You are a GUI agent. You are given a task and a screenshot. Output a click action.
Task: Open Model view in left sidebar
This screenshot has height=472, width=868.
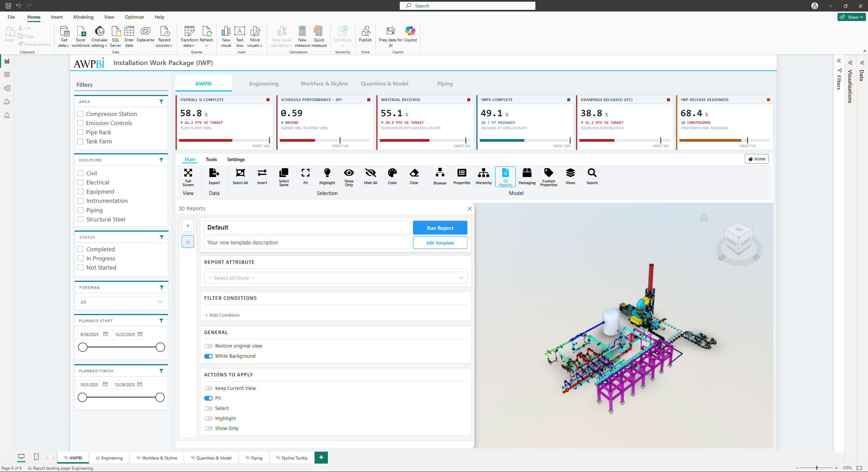[7, 88]
